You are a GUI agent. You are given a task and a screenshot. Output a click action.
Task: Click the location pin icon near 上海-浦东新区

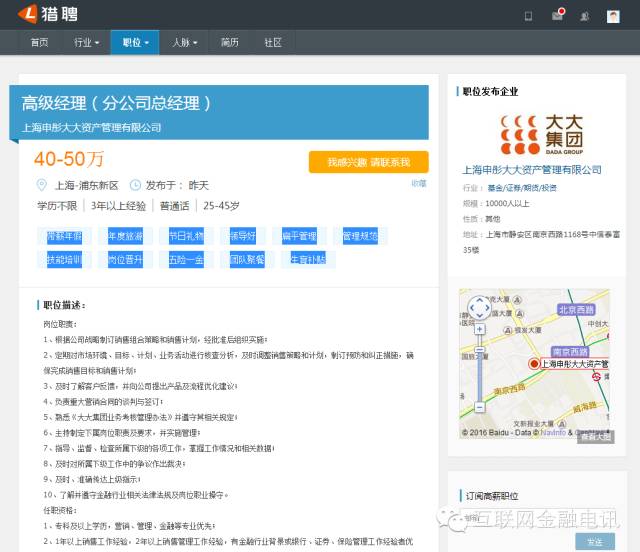tap(42, 185)
